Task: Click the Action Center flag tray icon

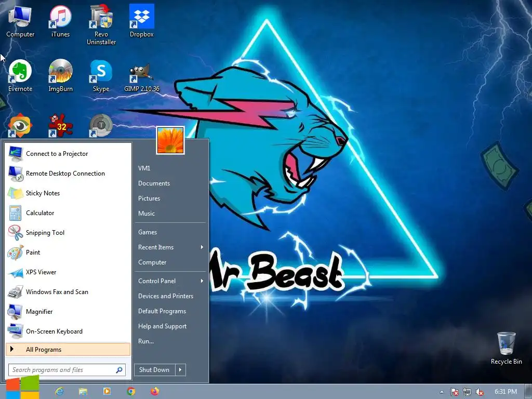Action: (454, 392)
